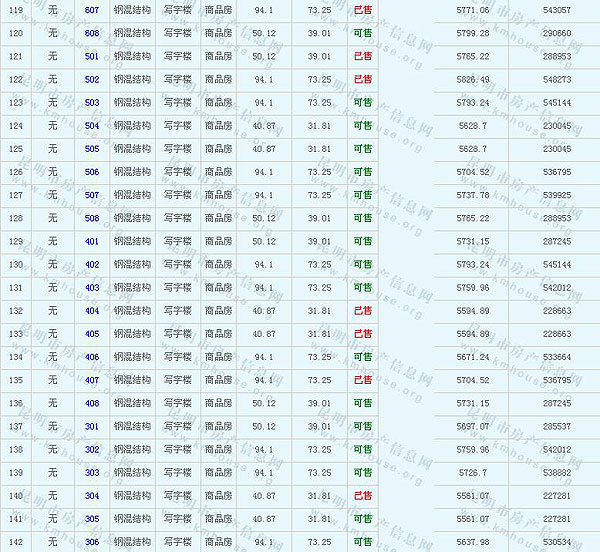The width and height of the screenshot is (600, 552).
Task: Click room number 501 link
Action: 92,56
